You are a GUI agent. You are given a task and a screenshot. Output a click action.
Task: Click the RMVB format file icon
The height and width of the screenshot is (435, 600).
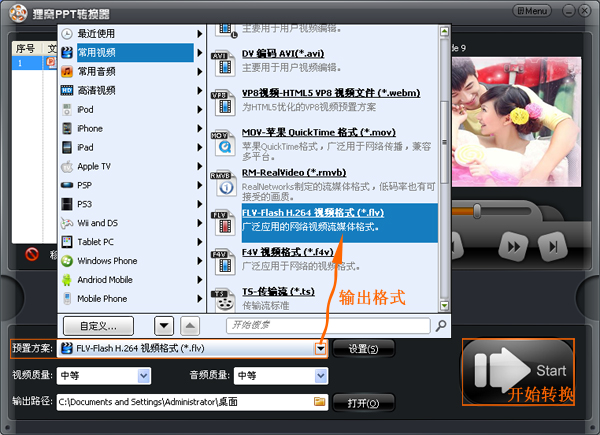tap(223, 183)
